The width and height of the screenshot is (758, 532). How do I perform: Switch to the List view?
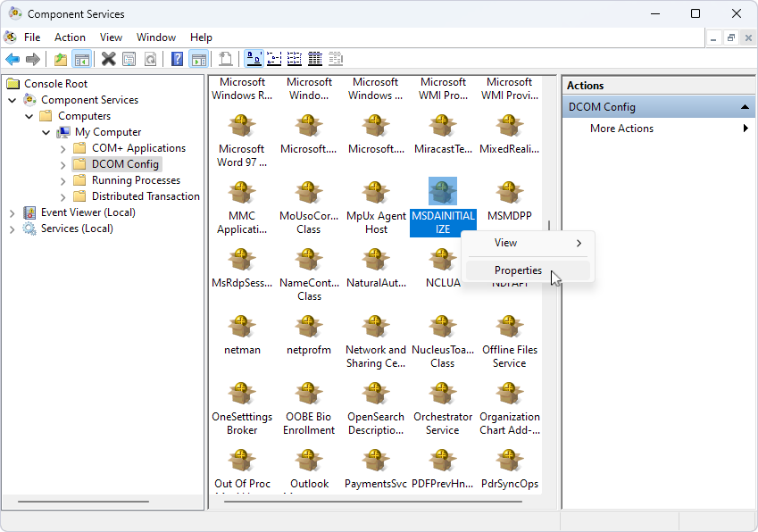[x=295, y=60]
